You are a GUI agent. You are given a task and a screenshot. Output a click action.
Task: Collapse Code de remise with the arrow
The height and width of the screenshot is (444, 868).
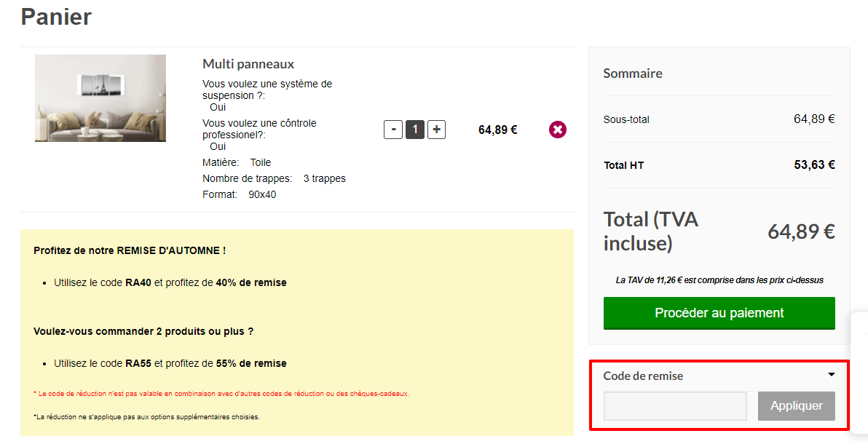(x=831, y=375)
